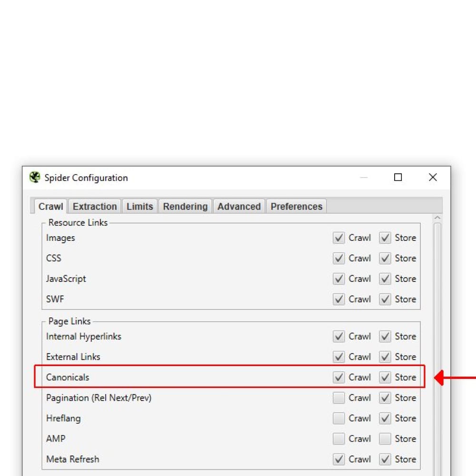476x476 pixels.
Task: Enable the Crawl checkbox for Hreflang
Action: [x=338, y=418]
